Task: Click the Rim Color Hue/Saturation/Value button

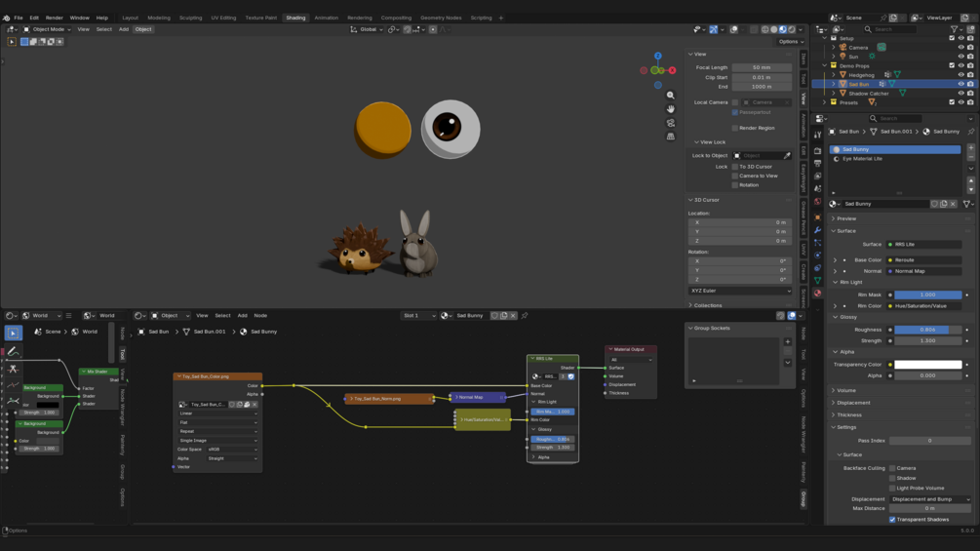Action: click(923, 306)
